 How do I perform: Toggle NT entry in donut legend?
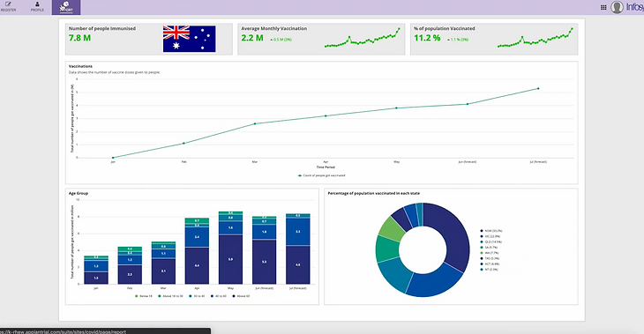coord(489,270)
